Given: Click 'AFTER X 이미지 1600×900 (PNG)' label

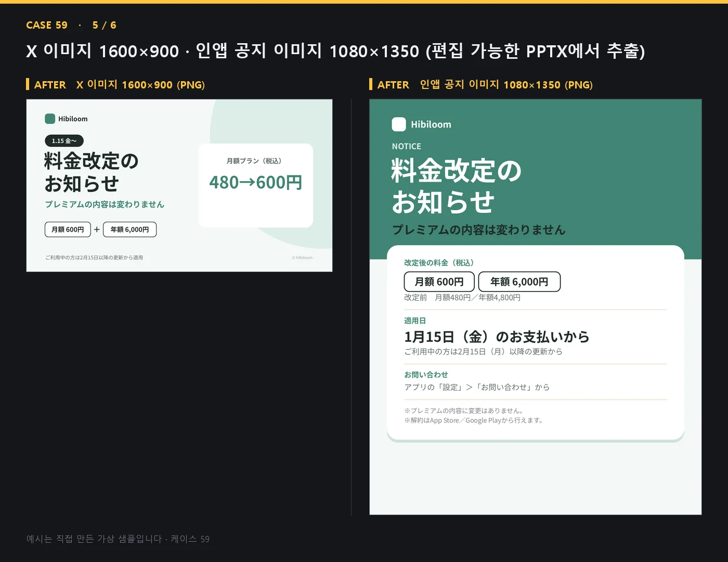Looking at the screenshot, I should [x=120, y=85].
